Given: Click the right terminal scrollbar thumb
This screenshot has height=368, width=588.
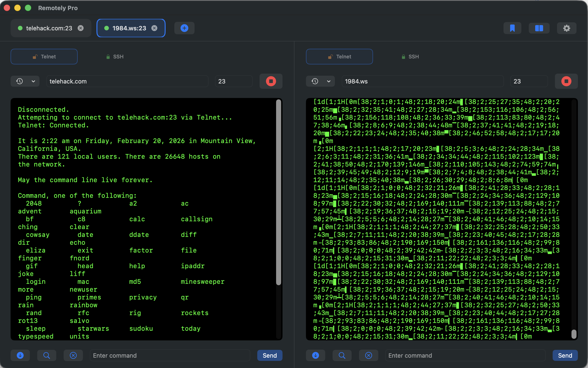Looking at the screenshot, I should (574, 334).
